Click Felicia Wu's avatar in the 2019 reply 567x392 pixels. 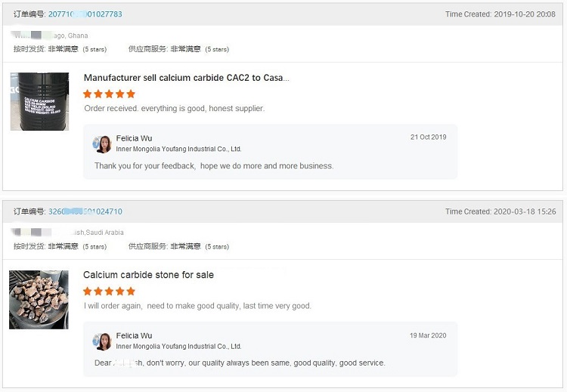pos(102,144)
